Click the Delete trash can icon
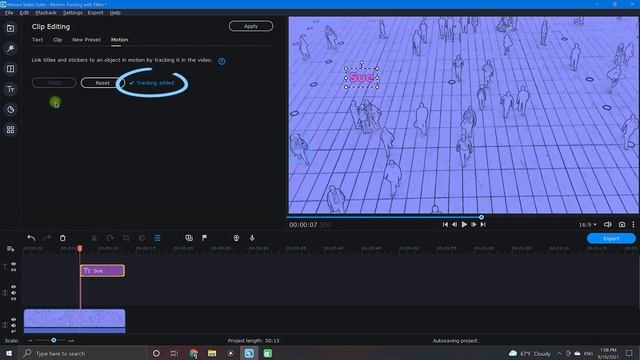Image resolution: width=640 pixels, height=360 pixels. pos(62,238)
